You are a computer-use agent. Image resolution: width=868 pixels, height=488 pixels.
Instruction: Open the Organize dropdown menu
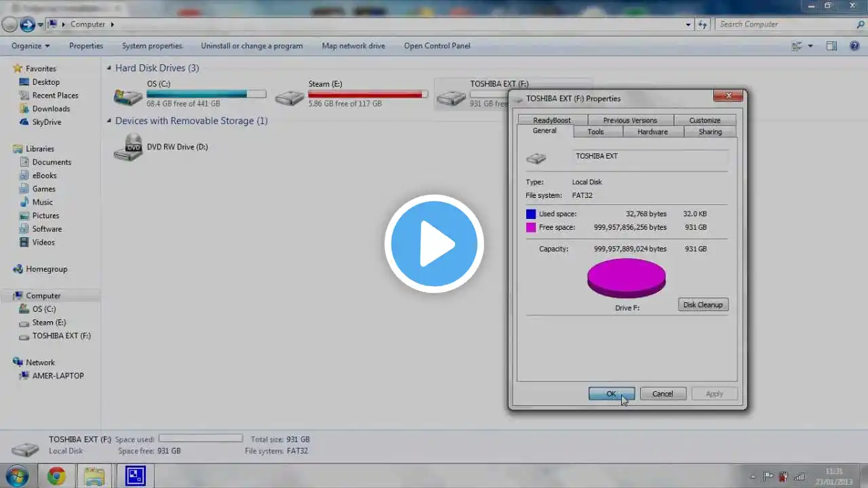pyautogui.click(x=31, y=46)
